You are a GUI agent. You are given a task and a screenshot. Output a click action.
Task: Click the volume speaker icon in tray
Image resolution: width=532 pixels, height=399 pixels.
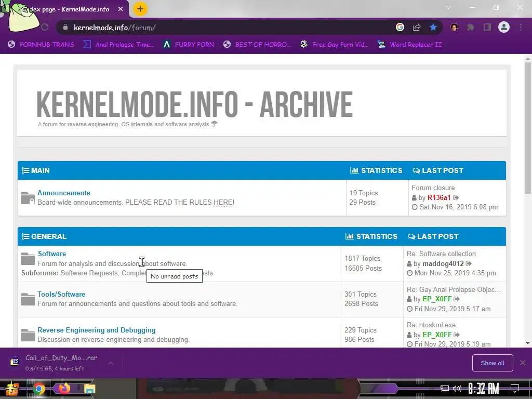(457, 389)
